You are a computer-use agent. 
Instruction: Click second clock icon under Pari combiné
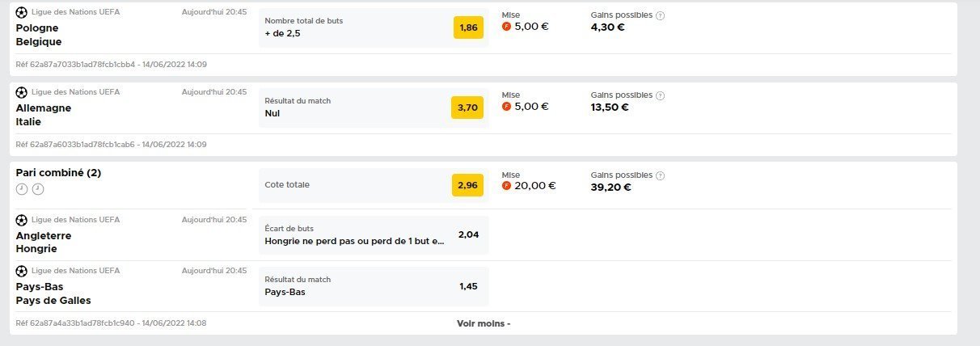pyautogui.click(x=37, y=189)
